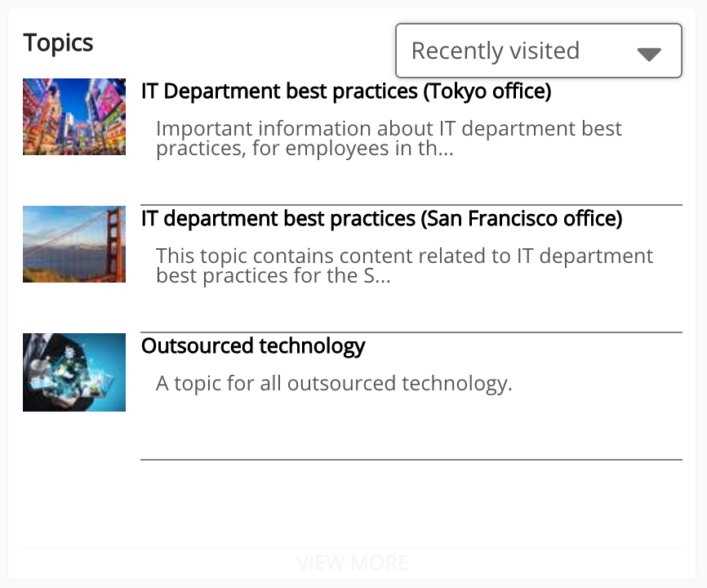Image resolution: width=707 pixels, height=588 pixels.
Task: Open the Golden Gate Bridge thumbnail
Action: [74, 244]
